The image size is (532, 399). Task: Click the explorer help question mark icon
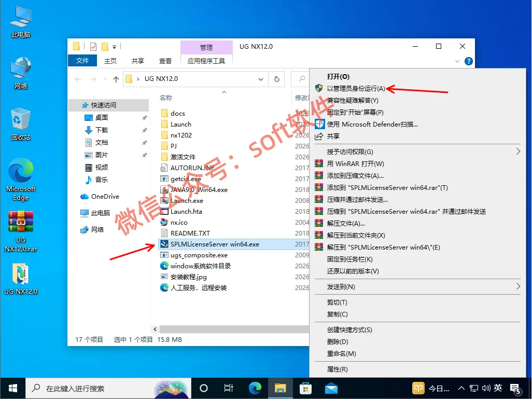pyautogui.click(x=469, y=61)
